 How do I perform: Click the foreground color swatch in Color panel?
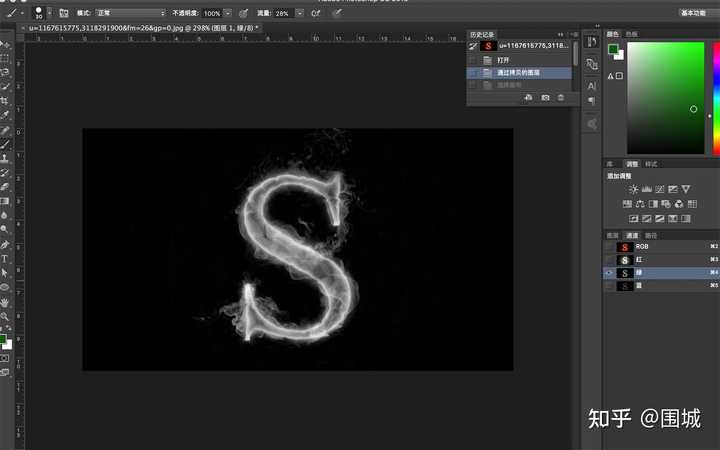613,49
